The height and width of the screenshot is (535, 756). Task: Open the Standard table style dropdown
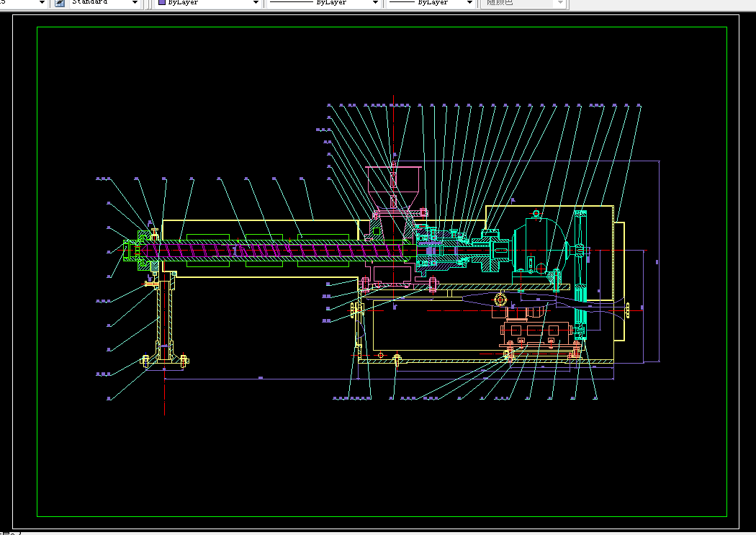click(135, 3)
